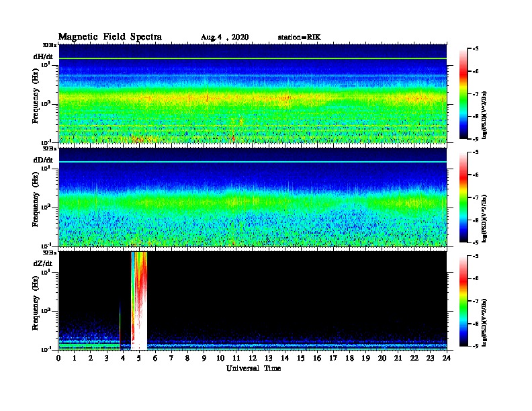The width and height of the screenshot is (532, 411).
Task: Click the dH/dt panel label
Action: pos(43,56)
